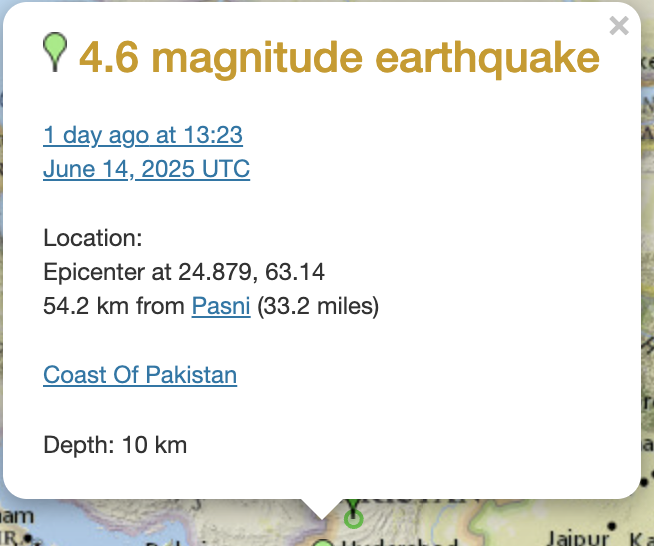Click the green pin icon beside the title
Screen dimensions: 654x546
(x=55, y=52)
